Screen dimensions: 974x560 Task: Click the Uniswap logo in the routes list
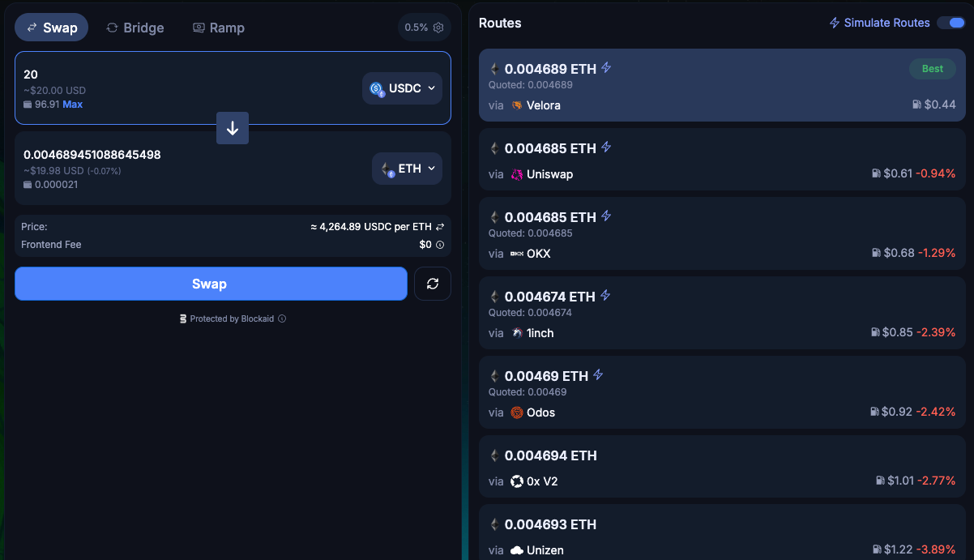coord(518,173)
